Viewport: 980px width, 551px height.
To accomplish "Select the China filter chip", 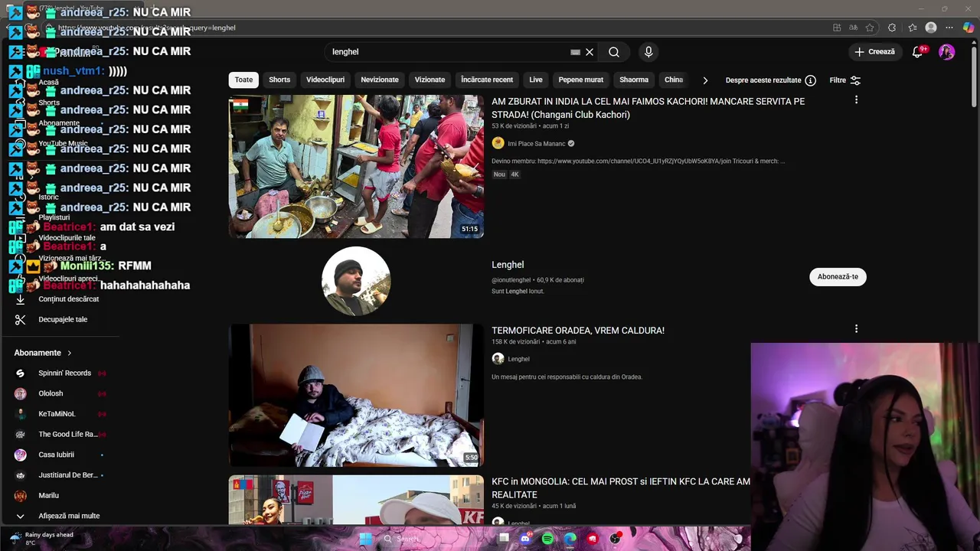I will click(674, 80).
